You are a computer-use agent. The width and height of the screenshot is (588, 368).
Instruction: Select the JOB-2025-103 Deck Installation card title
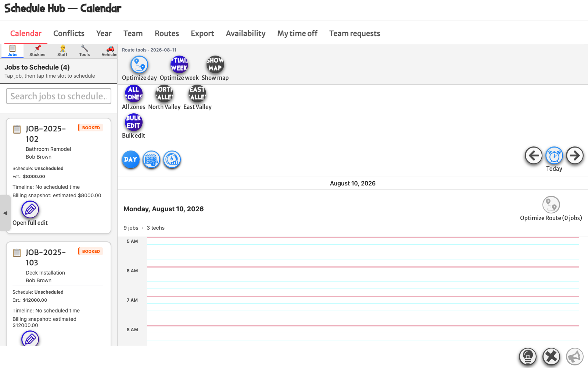point(46,258)
